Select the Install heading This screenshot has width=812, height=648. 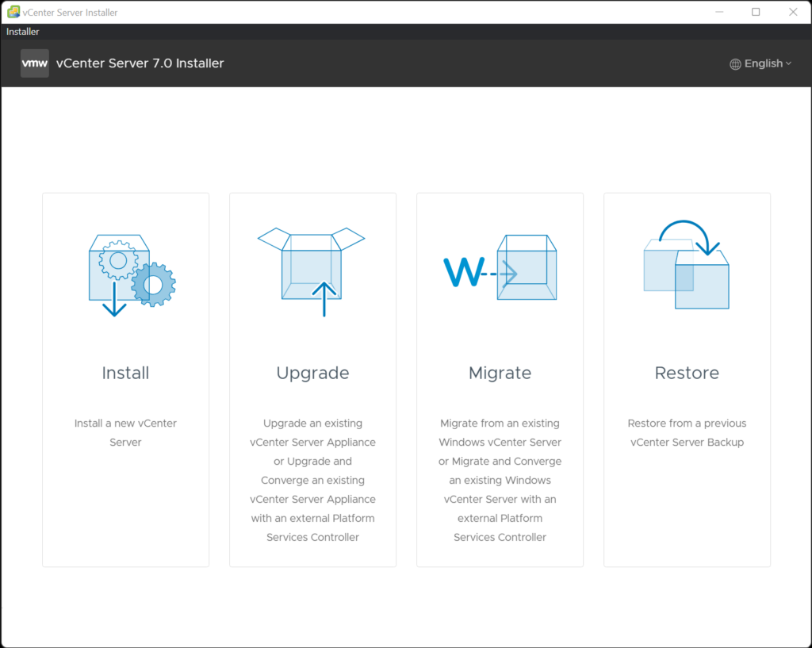(x=125, y=373)
